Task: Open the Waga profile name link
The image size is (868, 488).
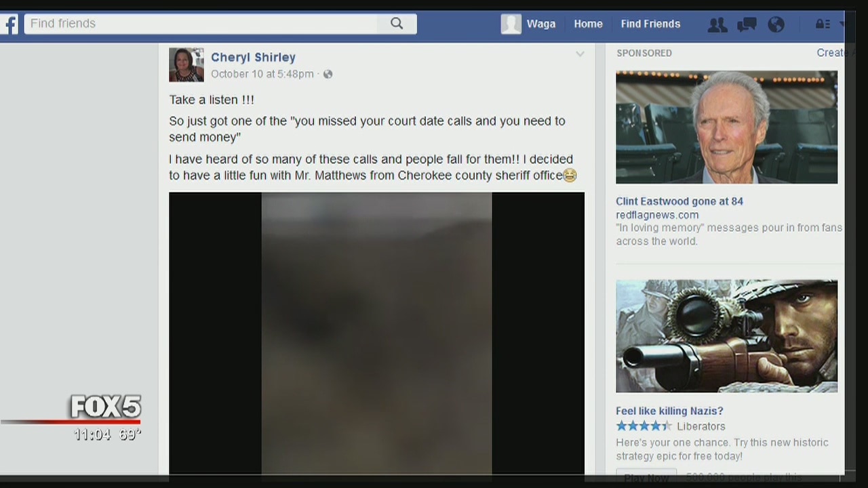Action: pos(541,24)
